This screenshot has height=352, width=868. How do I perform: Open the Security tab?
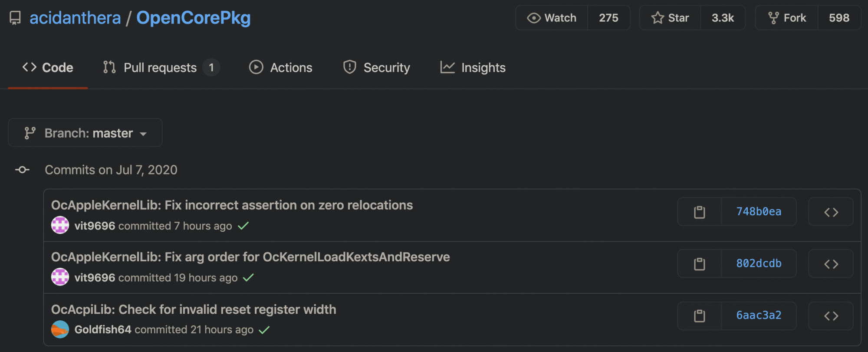[376, 68]
